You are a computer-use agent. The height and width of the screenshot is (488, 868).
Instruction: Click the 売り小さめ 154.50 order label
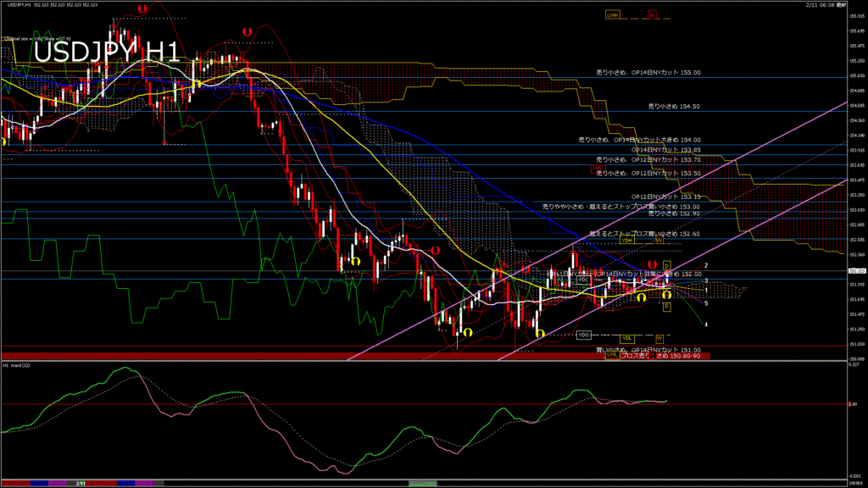coord(674,106)
